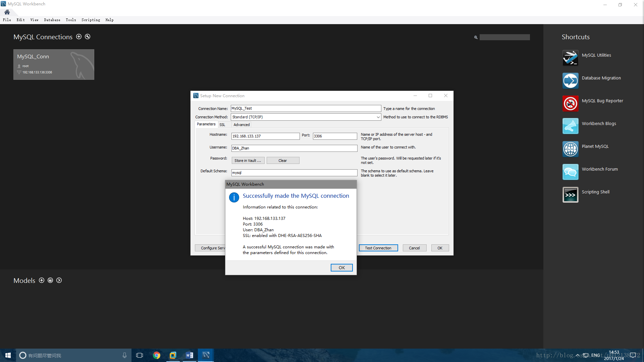Screen dimensions: 644x362
Task: Click Cortana microphone icon
Action: coord(124,355)
